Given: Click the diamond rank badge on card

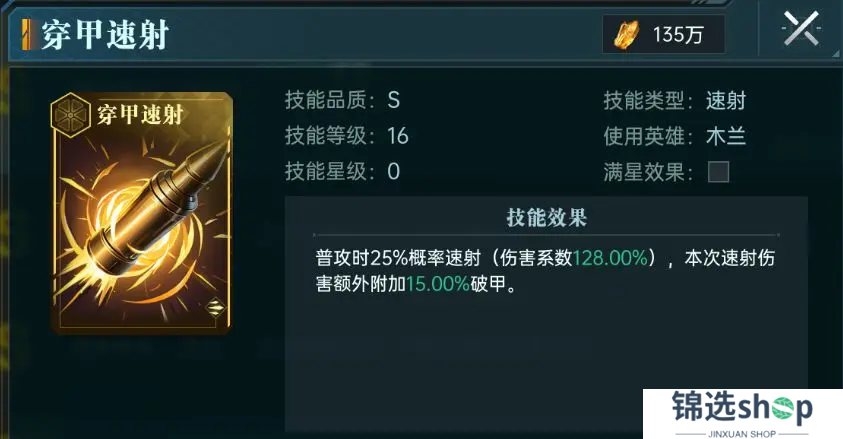Looking at the screenshot, I should tap(215, 308).
